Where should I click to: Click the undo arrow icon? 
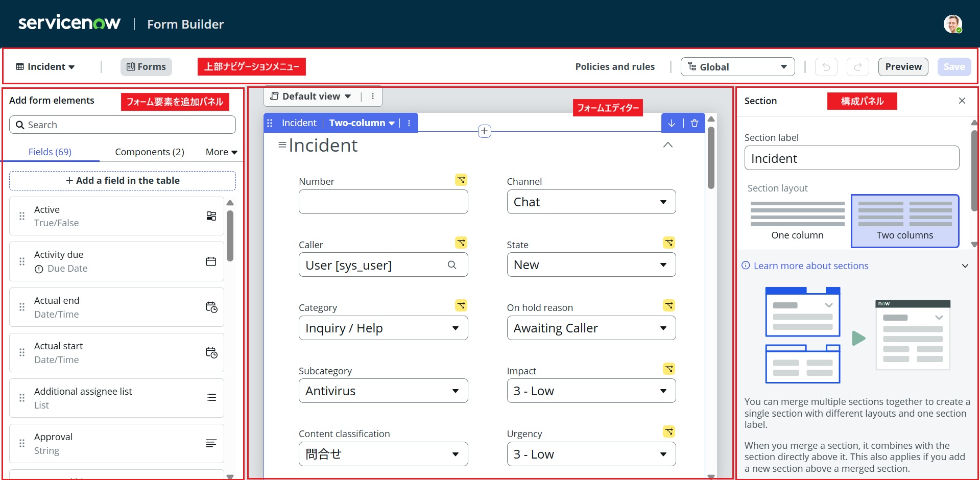[826, 67]
